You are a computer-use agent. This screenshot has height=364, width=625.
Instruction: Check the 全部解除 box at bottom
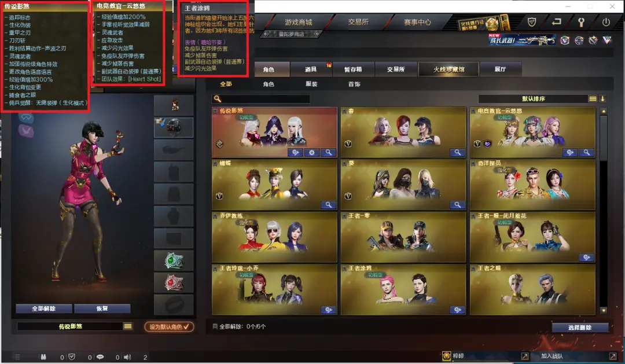(215, 326)
